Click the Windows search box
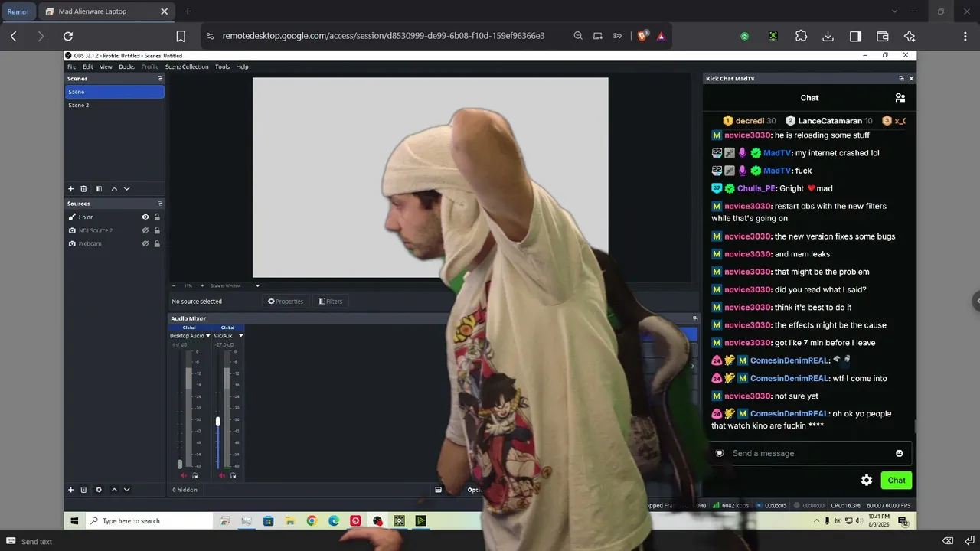This screenshot has height=551, width=980. click(149, 521)
